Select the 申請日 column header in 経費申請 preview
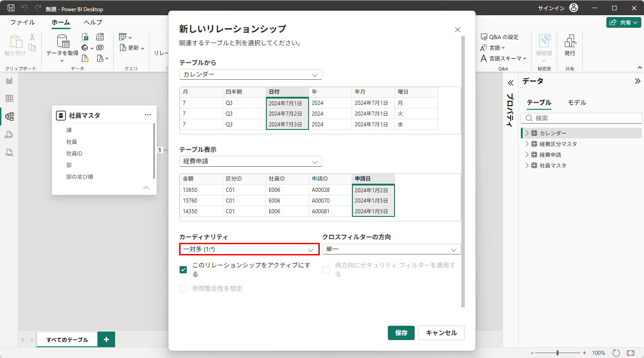This screenshot has height=358, width=644. click(x=373, y=179)
